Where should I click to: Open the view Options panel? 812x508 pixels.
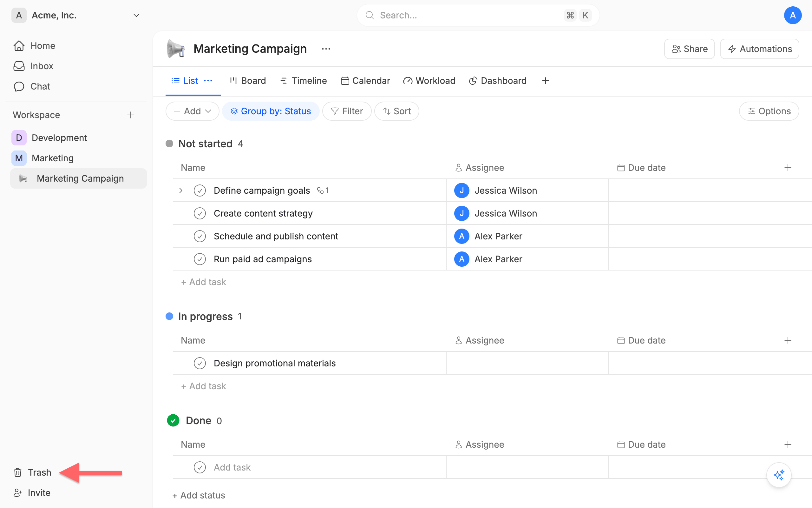coord(769,111)
